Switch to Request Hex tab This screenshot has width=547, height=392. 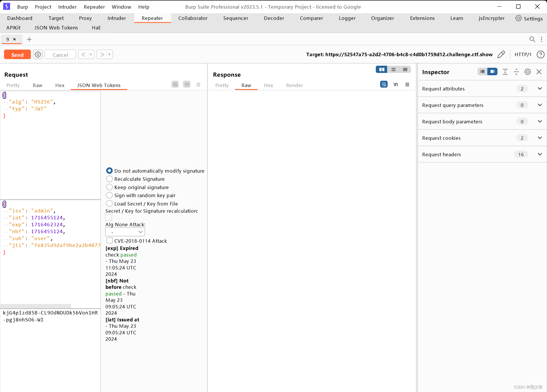click(x=60, y=85)
